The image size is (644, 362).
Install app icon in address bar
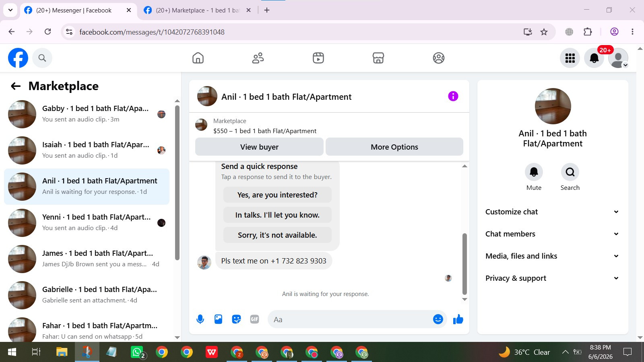pos(528,32)
